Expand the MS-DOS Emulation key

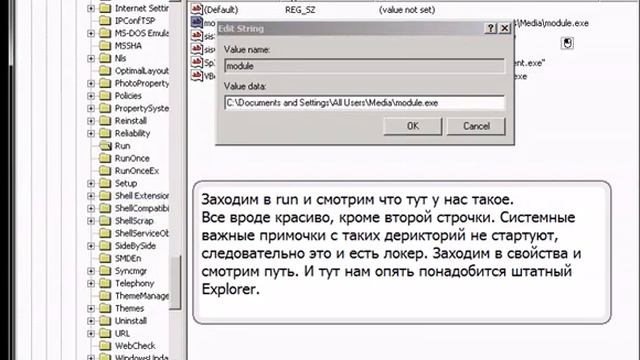(91, 33)
